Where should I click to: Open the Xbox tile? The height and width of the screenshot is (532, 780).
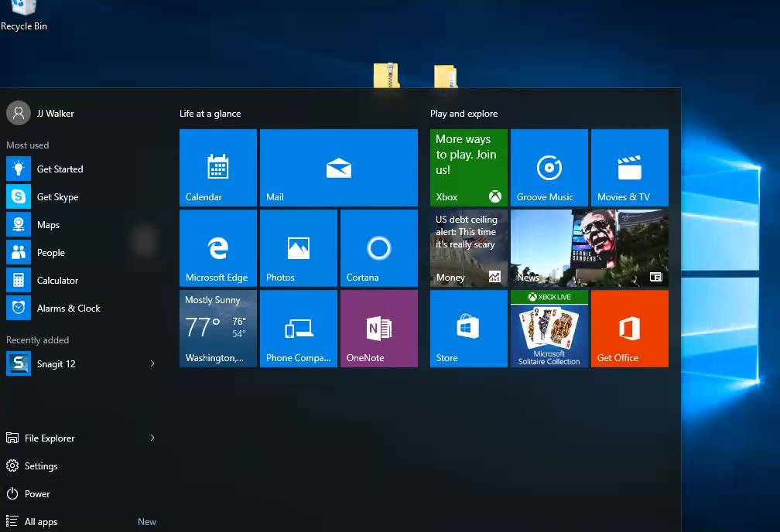(x=469, y=168)
